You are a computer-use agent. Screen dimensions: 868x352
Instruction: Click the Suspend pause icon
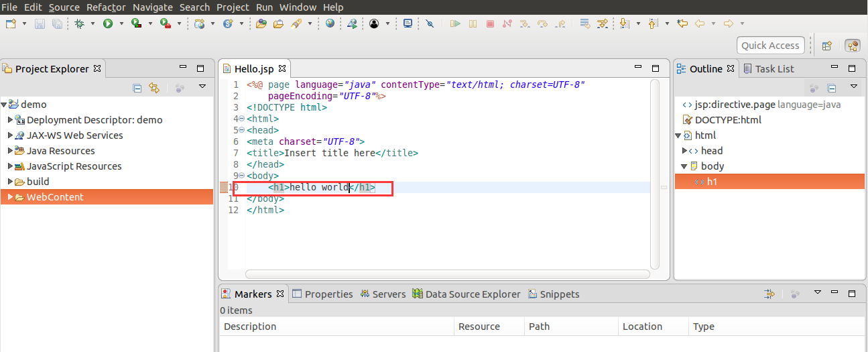(473, 23)
